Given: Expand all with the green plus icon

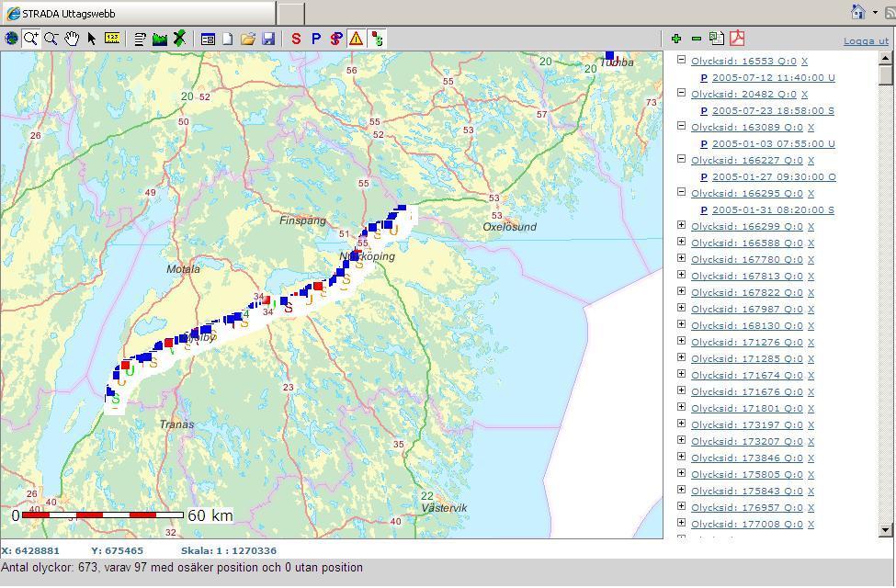Looking at the screenshot, I should (x=676, y=39).
